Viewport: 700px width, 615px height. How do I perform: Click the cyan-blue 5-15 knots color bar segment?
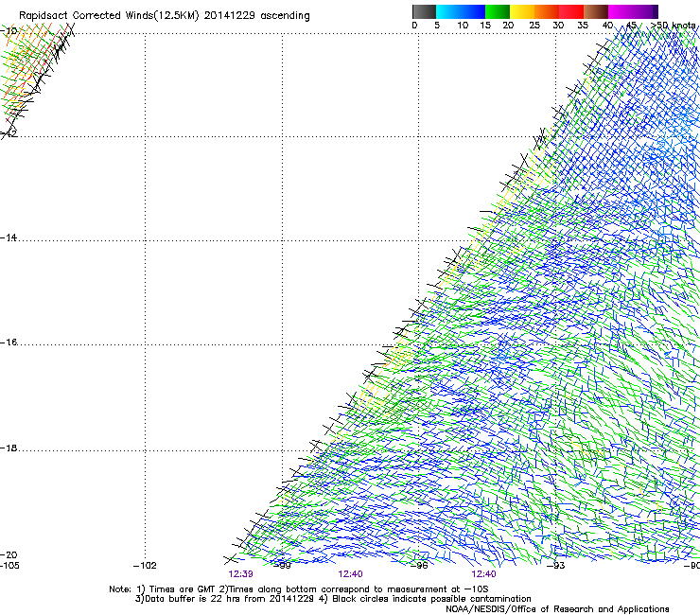[461, 11]
